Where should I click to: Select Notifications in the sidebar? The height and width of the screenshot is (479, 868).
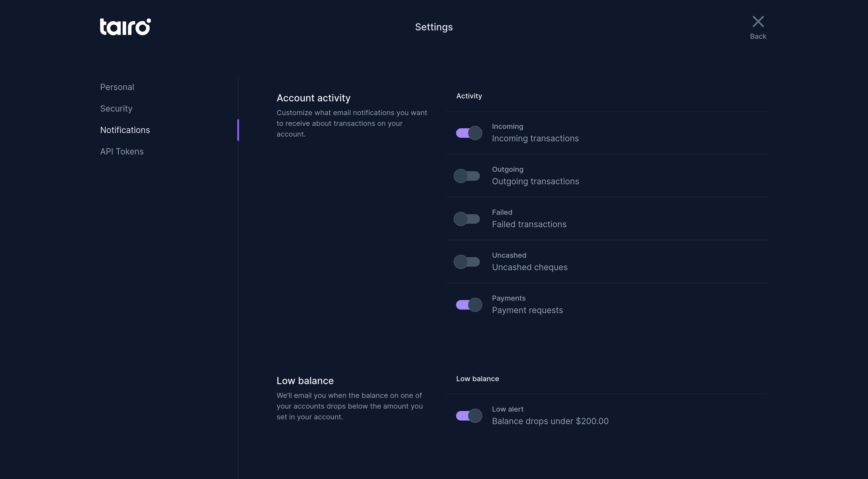(125, 130)
